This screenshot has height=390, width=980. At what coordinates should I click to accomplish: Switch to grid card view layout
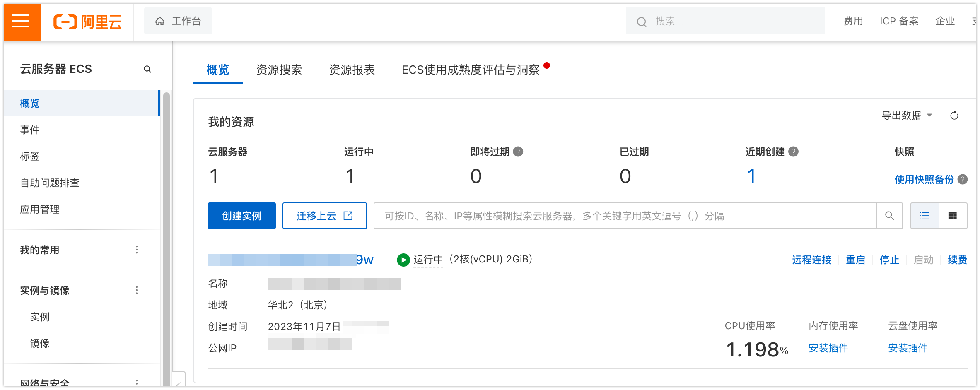pyautogui.click(x=953, y=216)
